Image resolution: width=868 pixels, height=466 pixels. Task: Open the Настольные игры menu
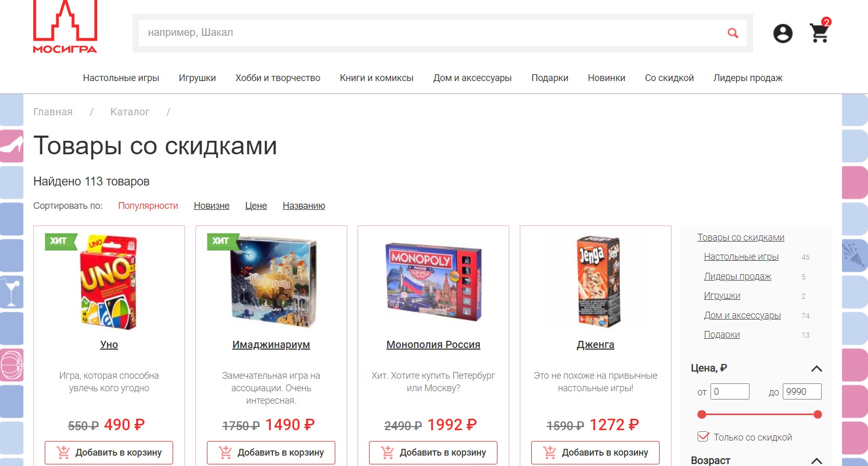click(x=121, y=78)
